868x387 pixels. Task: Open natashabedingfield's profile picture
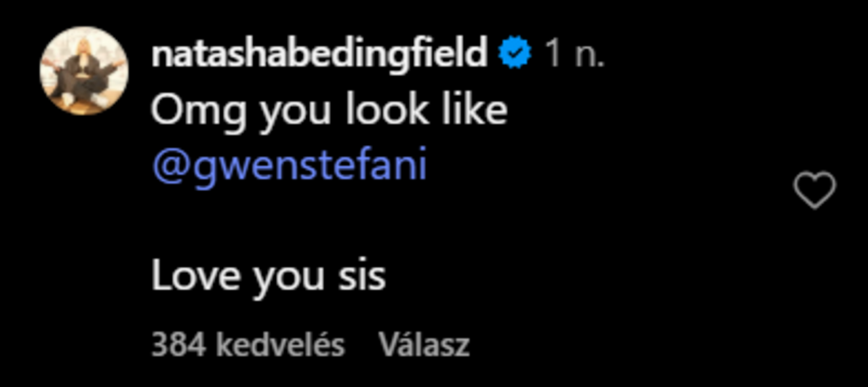[84, 71]
